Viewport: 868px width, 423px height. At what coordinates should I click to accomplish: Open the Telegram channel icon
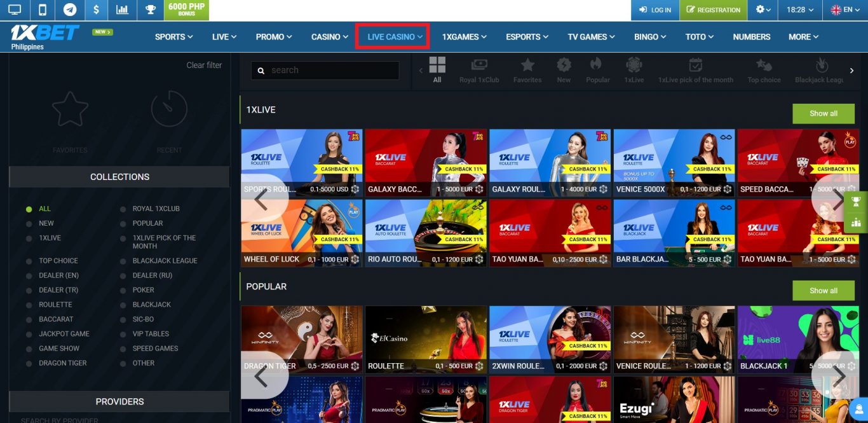tap(70, 10)
